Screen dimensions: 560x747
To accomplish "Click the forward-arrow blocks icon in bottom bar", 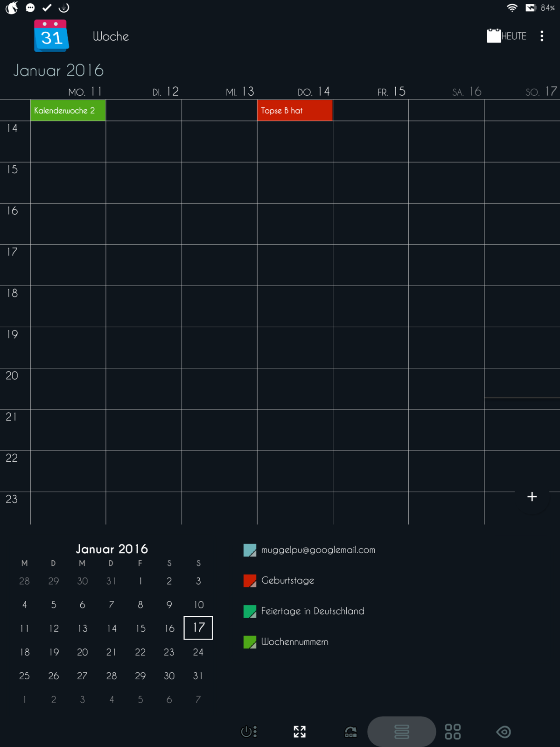I will point(351,732).
